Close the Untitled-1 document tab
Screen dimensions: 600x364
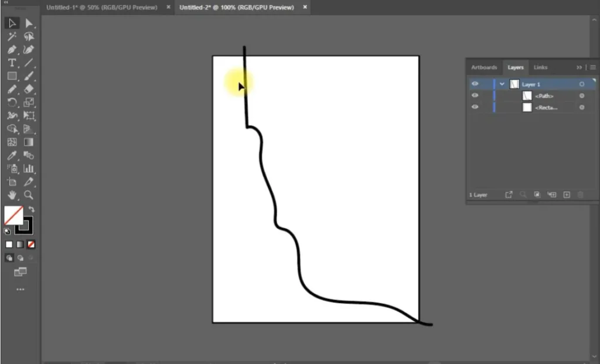[168, 7]
